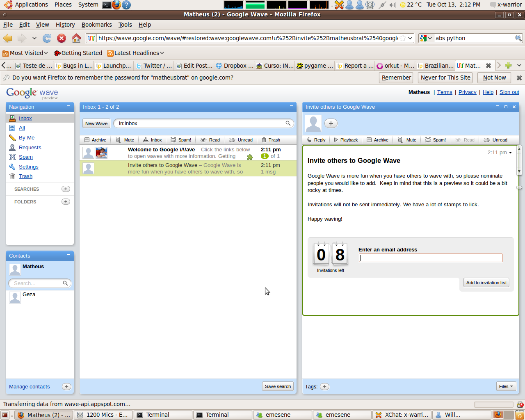
Task: Go to Home via house icon
Action: pyautogui.click(x=76, y=38)
